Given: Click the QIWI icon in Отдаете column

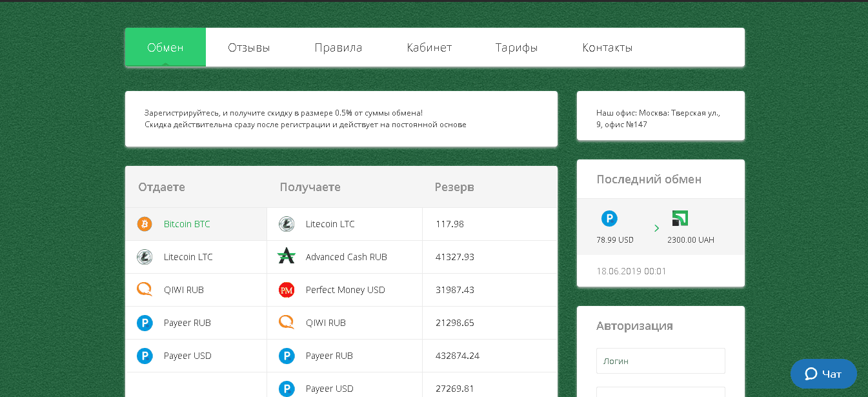Looking at the screenshot, I should (x=145, y=290).
